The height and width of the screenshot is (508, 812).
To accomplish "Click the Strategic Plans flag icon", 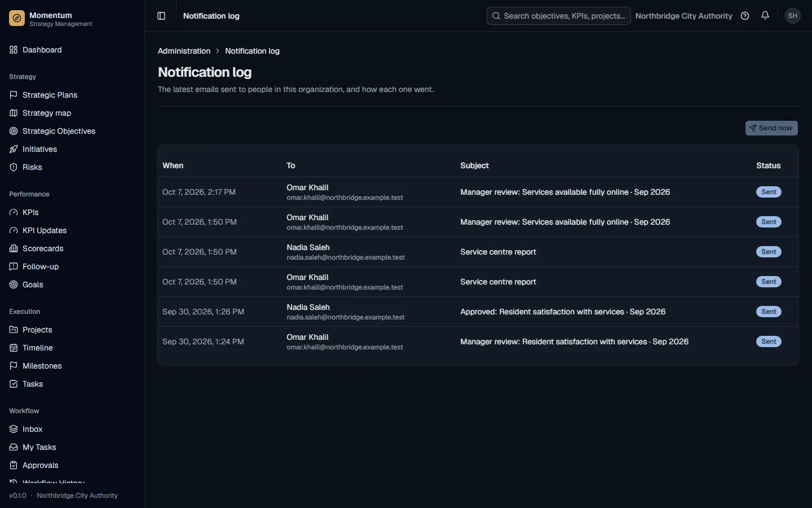I will point(14,95).
